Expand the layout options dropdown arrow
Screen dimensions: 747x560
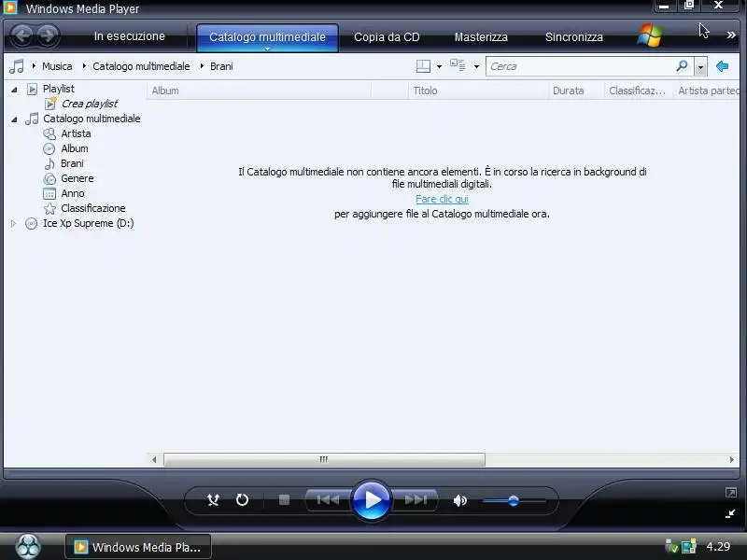click(x=439, y=66)
